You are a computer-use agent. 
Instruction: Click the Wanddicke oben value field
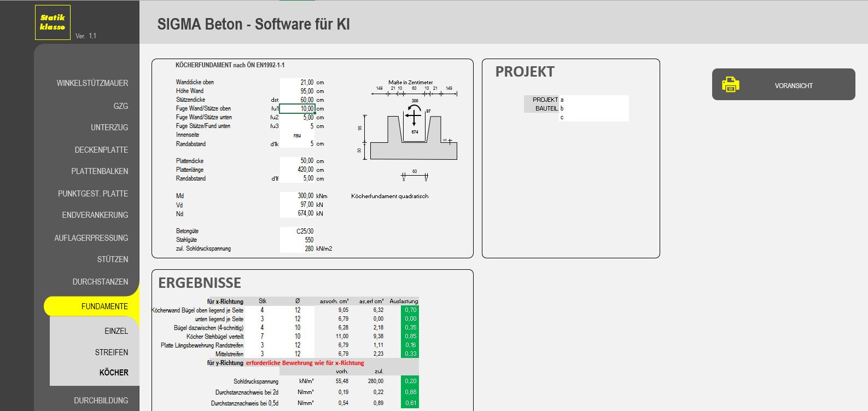(297, 82)
